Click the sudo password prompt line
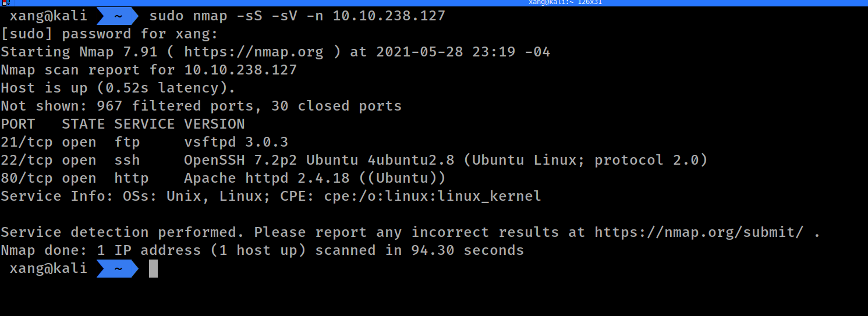 tap(109, 34)
